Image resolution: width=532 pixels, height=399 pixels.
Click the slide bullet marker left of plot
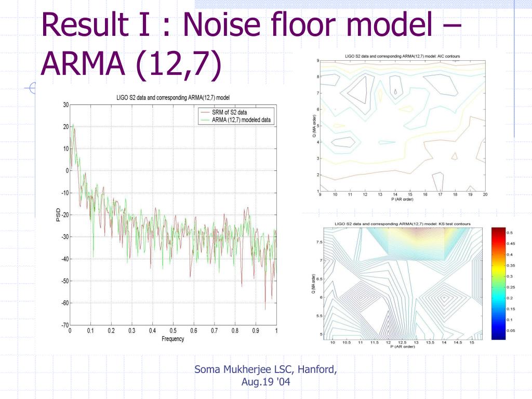click(x=32, y=88)
